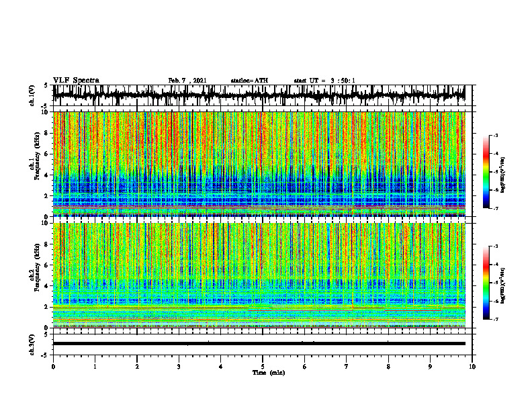Click the log(PSD) label beside ch.1 color scale

pyautogui.click(x=504, y=175)
